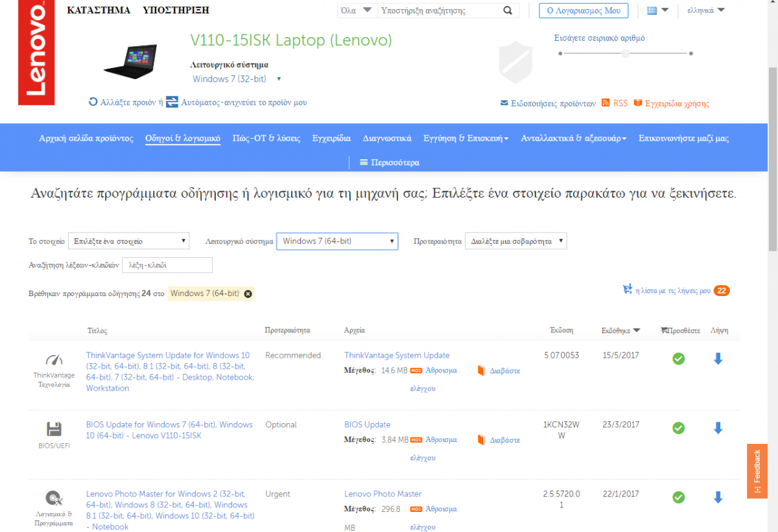
Task: Download the BIOS Update arrow
Action: pos(718,428)
